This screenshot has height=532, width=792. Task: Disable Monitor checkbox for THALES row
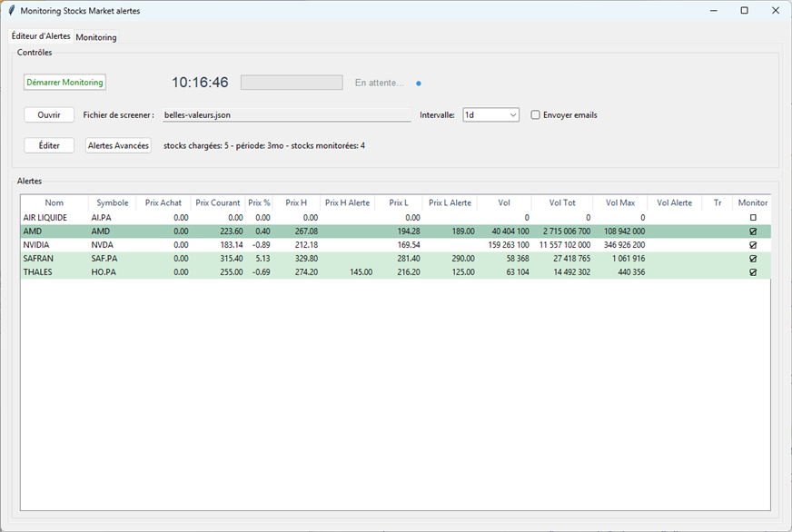[752, 272]
